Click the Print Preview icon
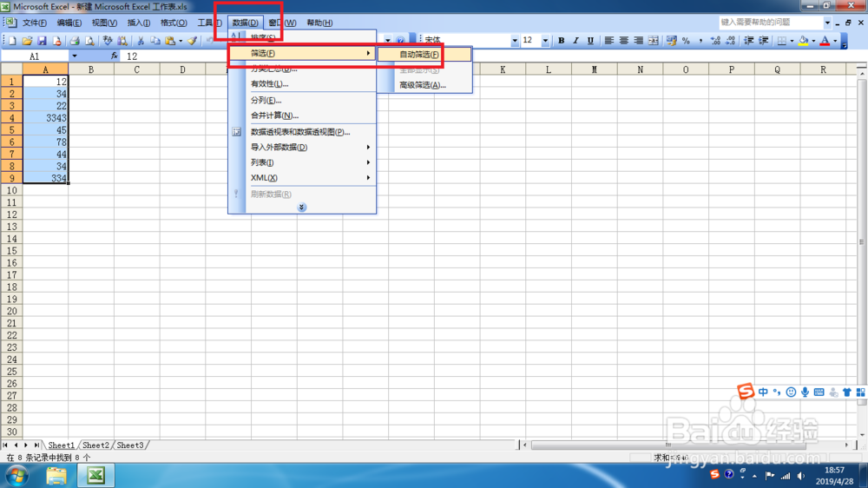Screen dimensions: 868x488 coord(89,41)
